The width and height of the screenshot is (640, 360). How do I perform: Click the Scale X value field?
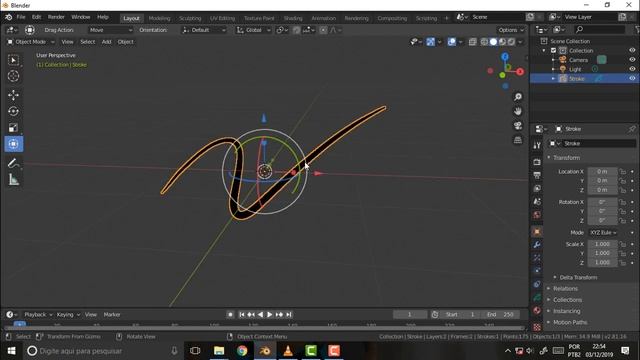coord(602,244)
